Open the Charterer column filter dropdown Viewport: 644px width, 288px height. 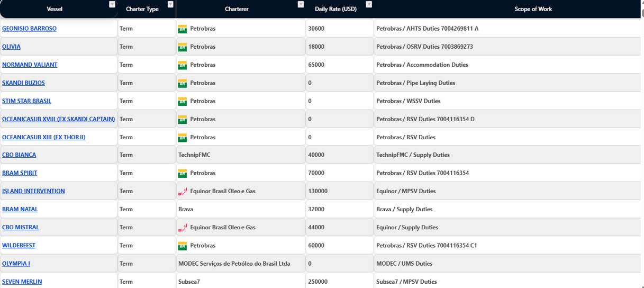301,4
